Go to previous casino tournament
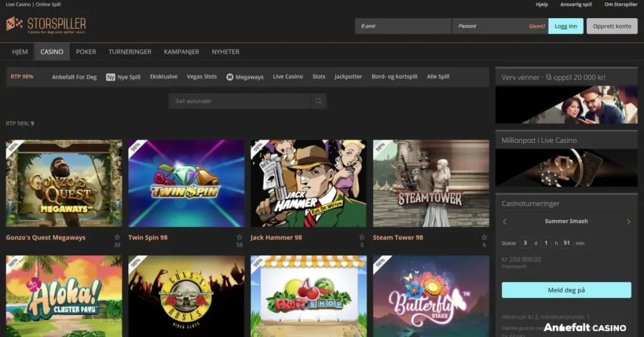 [x=504, y=222]
